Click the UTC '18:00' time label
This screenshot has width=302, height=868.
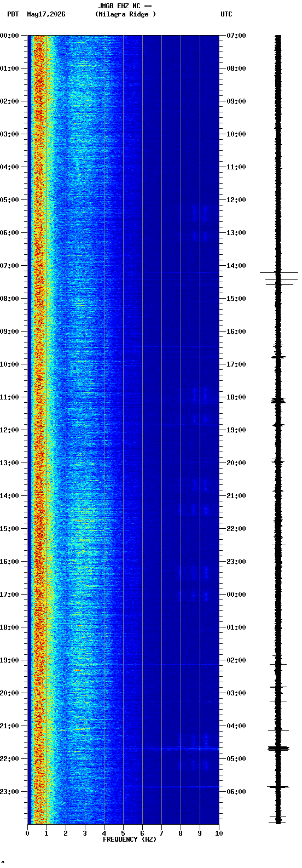coord(236,397)
